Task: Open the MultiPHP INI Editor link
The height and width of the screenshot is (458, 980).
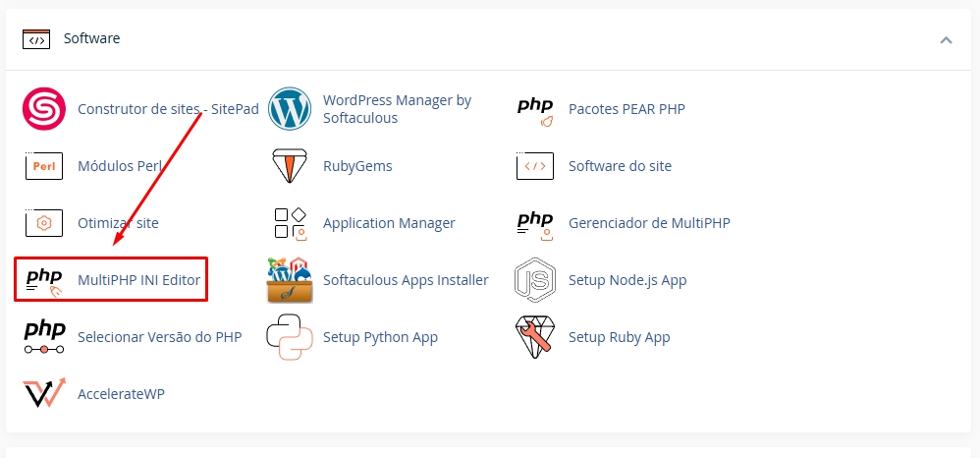Action: click(x=138, y=280)
